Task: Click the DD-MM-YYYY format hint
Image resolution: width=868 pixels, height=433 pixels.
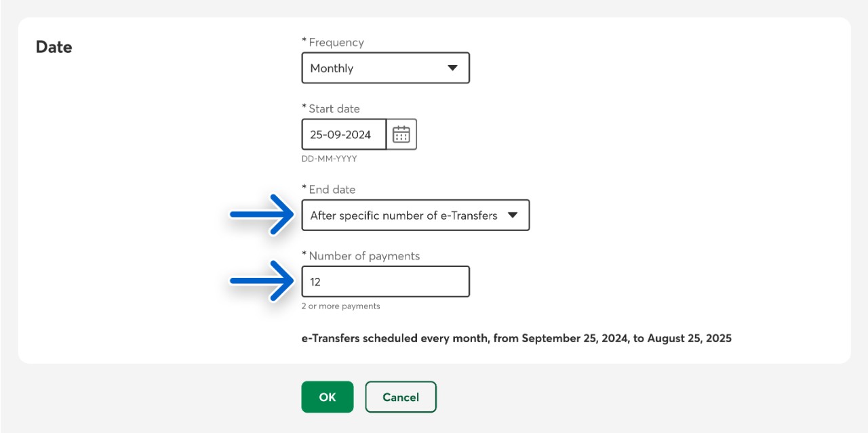Action: 329,159
